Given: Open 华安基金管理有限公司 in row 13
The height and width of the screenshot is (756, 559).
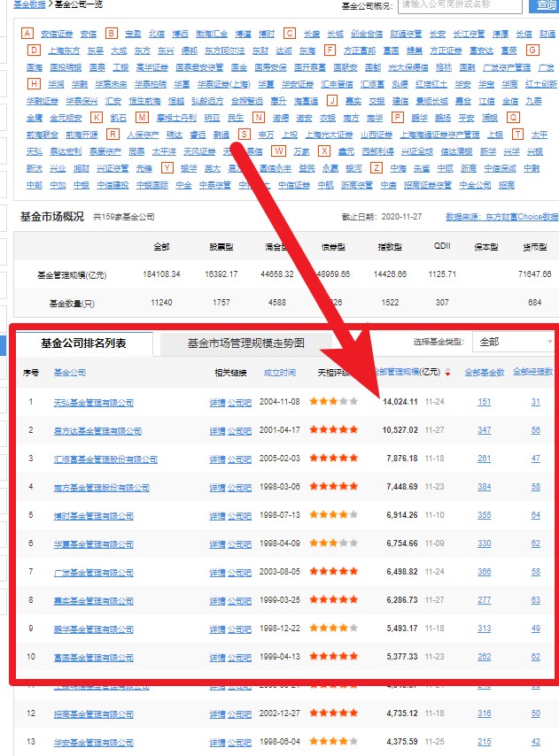Looking at the screenshot, I should click(94, 743).
